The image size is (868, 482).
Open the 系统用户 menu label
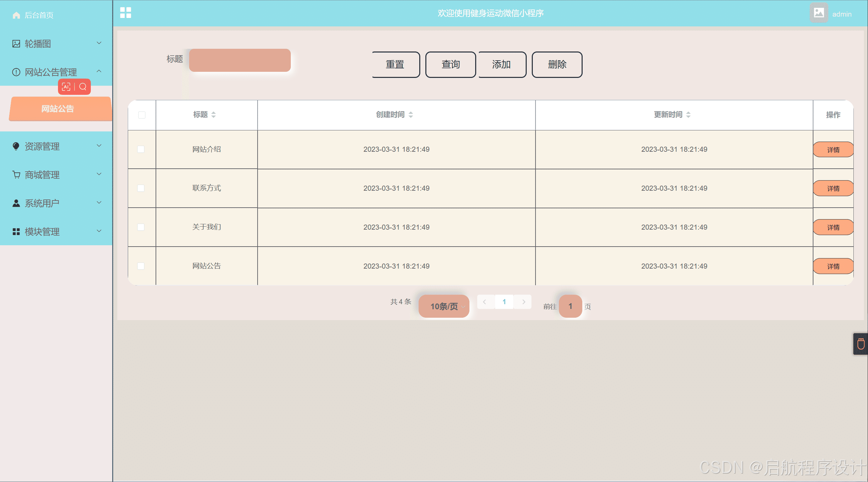click(42, 203)
